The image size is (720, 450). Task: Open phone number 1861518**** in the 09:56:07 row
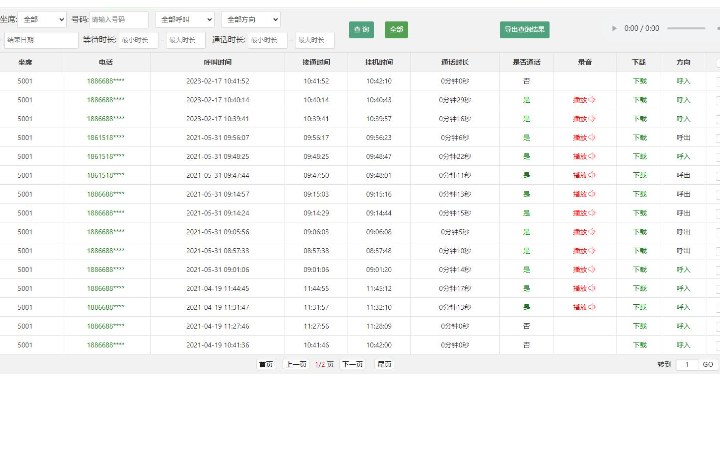coord(105,137)
